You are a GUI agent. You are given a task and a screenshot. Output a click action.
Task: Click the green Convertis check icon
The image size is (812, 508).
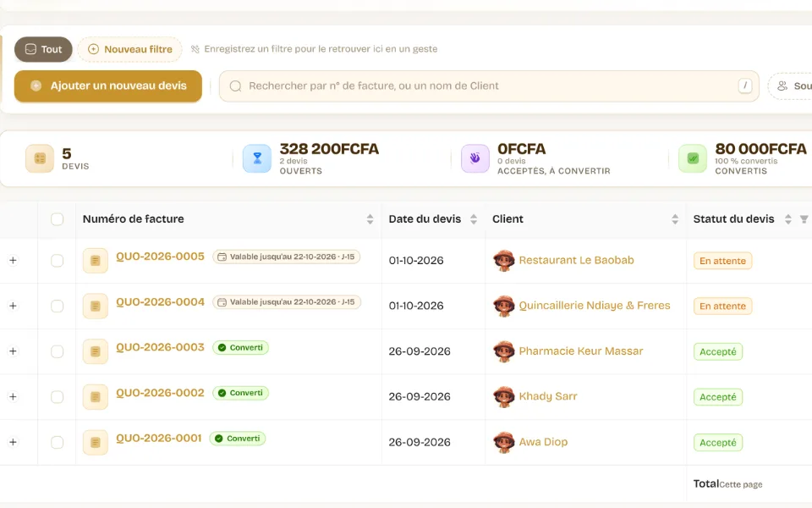[x=693, y=158]
